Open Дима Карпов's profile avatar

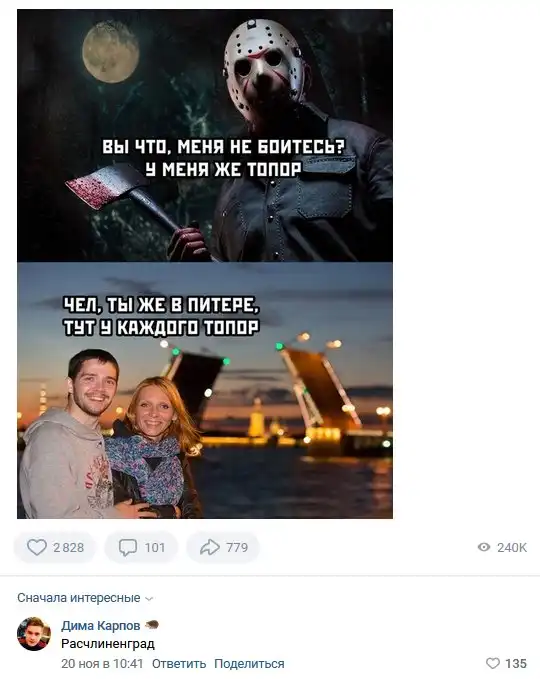(34, 634)
